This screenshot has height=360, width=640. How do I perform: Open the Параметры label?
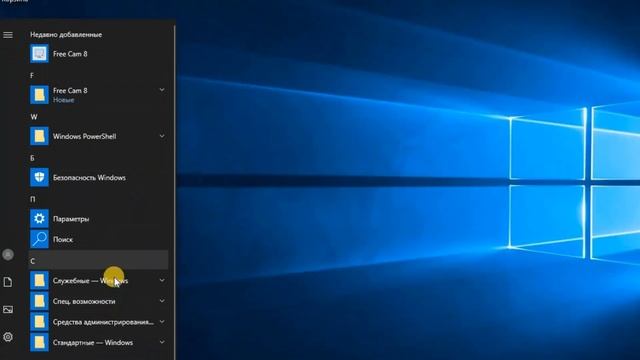point(71,219)
